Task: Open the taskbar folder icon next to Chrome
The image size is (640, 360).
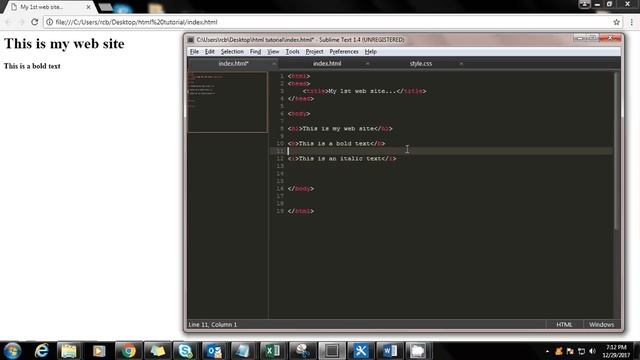Action: tap(157, 351)
